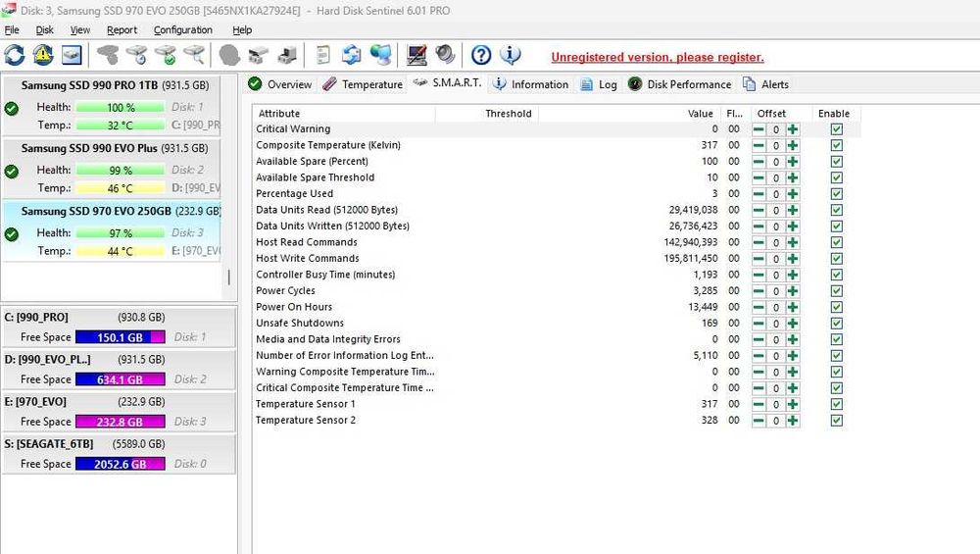Click the blue Refresh arrows toolbar icon
980x554 pixels.
[15, 56]
